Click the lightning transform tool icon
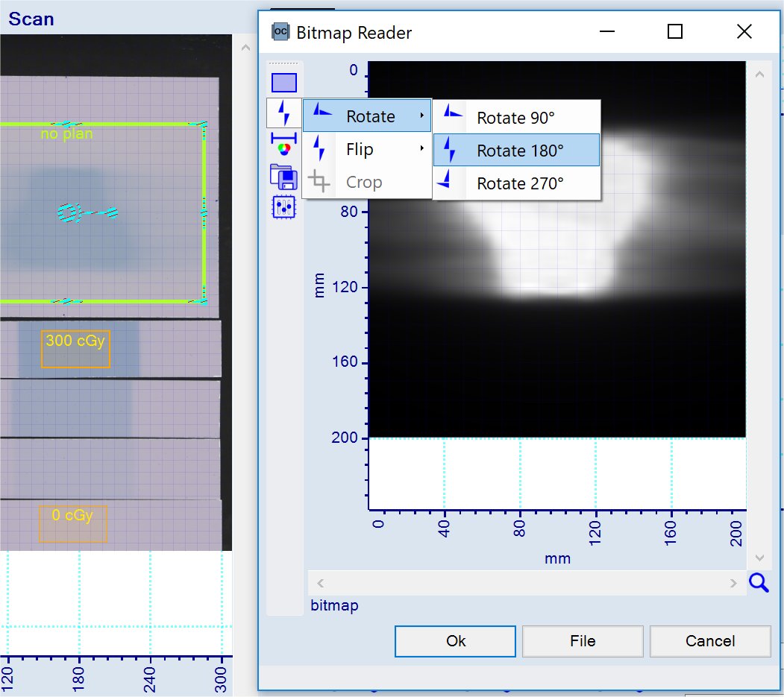The image size is (784, 697). (284, 113)
